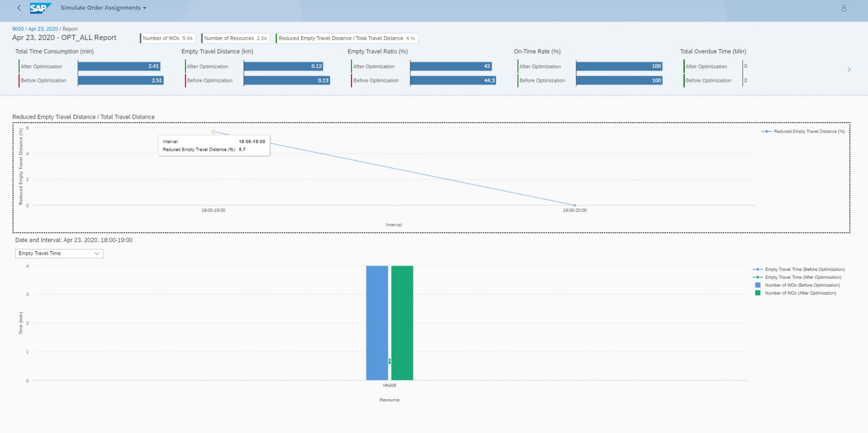Click the Reduced Empty Travel Distance / Total Travel Distance tile
The image size is (868, 433).
(346, 38)
